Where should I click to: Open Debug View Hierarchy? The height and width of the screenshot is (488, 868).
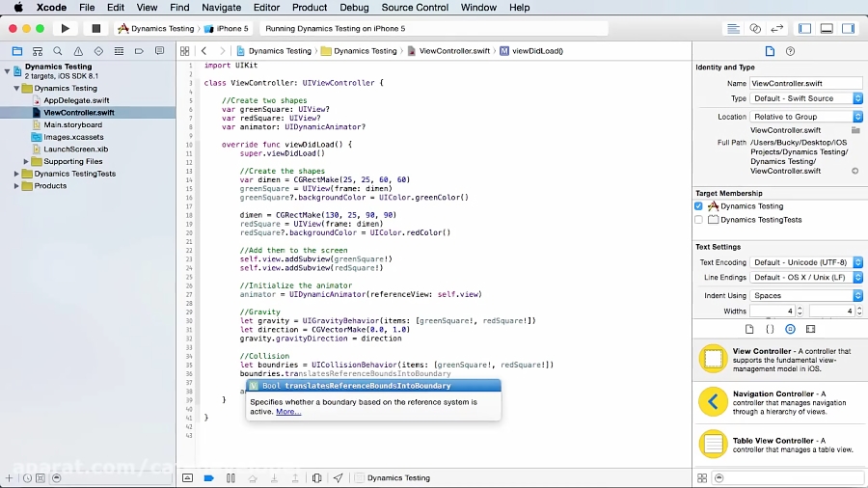pyautogui.click(x=316, y=478)
